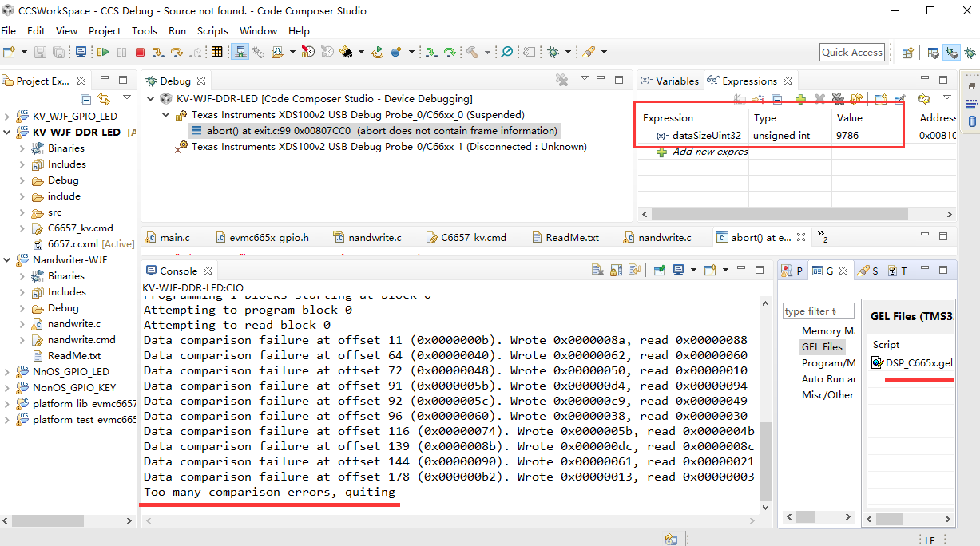Click the Refresh icon in Expressions view
Image resolution: width=980 pixels, height=546 pixels.
(x=924, y=99)
